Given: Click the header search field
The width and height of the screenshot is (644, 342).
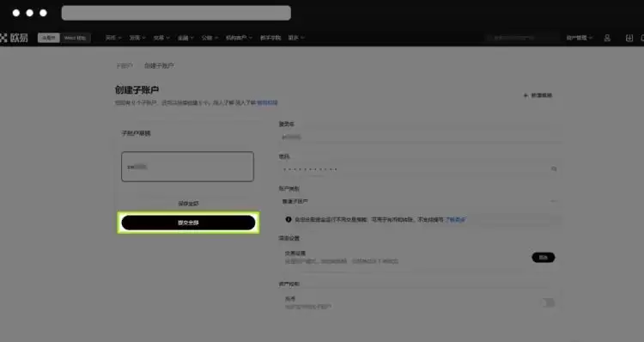Looking at the screenshot, I should 521,38.
